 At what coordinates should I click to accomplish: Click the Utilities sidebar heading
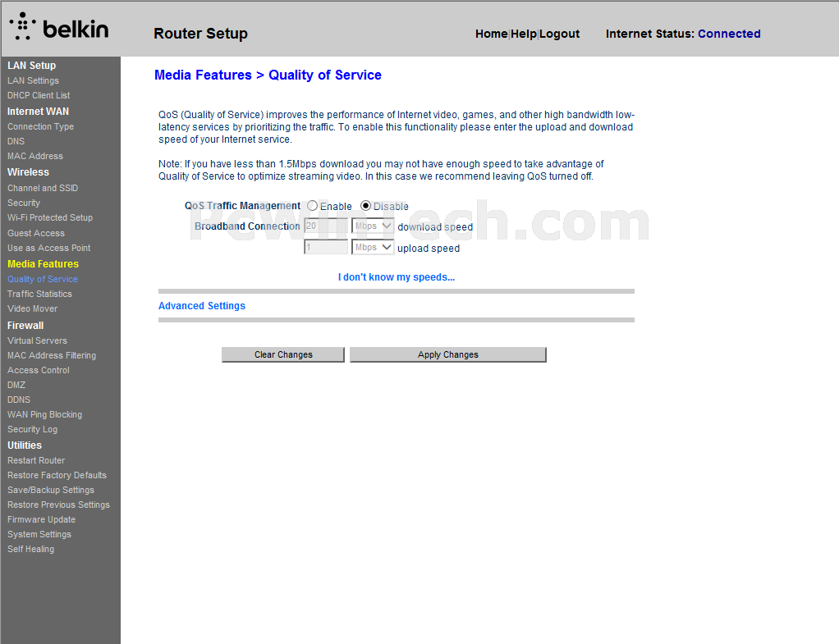[x=25, y=445]
